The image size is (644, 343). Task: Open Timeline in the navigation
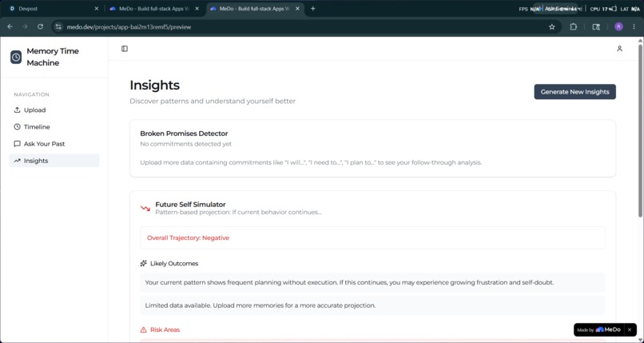click(54, 127)
